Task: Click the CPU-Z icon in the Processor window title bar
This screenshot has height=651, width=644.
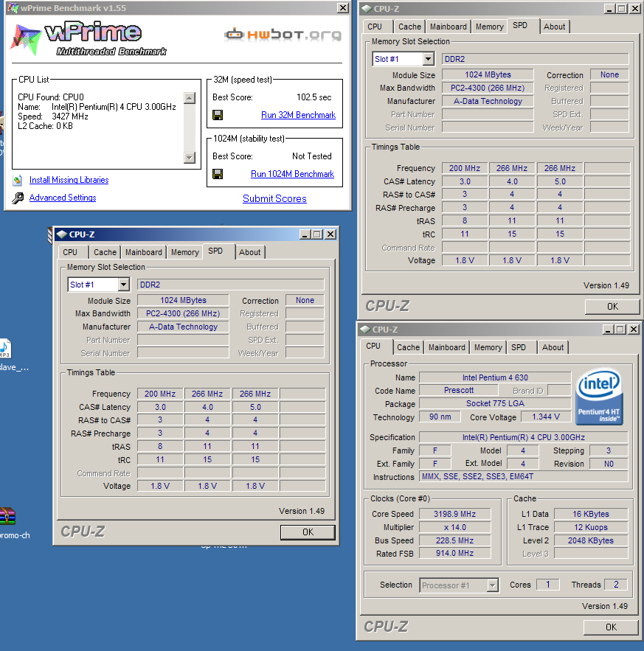Action: (x=365, y=330)
